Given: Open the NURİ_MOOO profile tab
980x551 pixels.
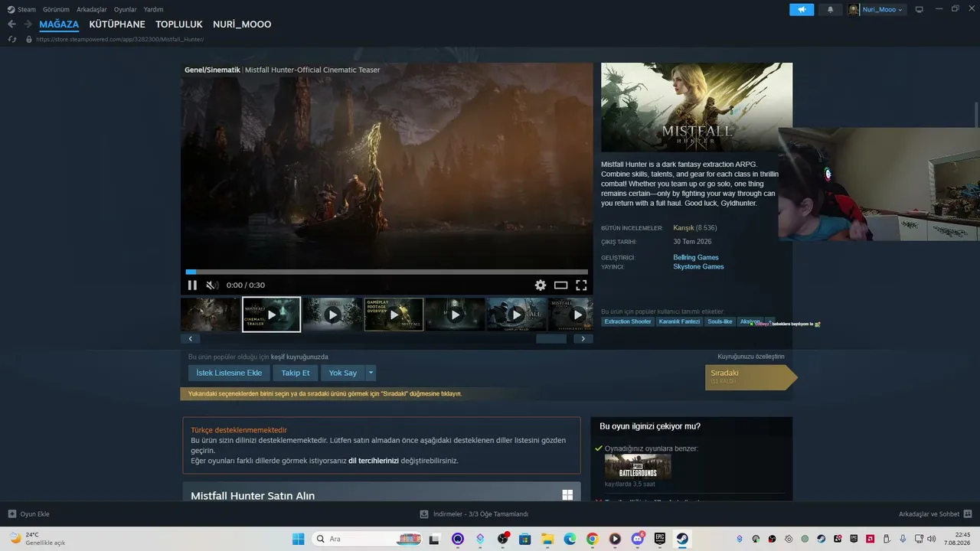Looking at the screenshot, I should [x=242, y=24].
